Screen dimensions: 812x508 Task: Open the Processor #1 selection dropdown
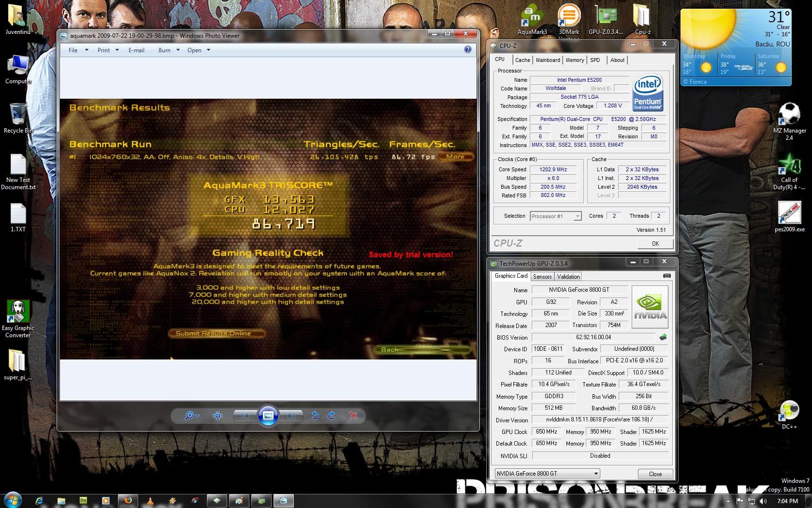point(555,216)
